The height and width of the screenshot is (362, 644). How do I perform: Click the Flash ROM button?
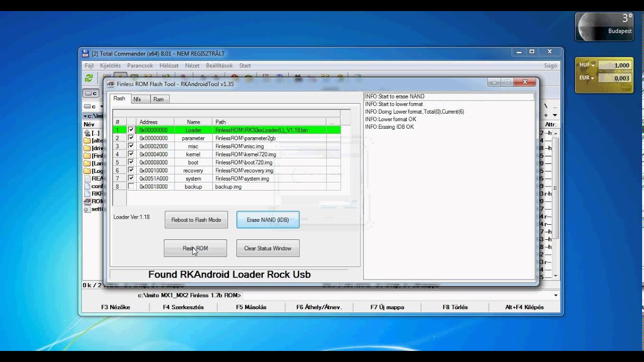coord(195,248)
